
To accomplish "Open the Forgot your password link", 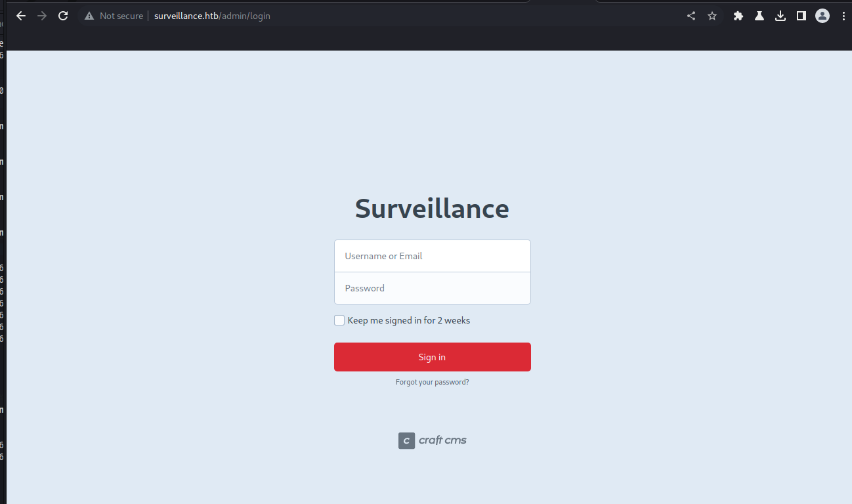I will click(432, 382).
